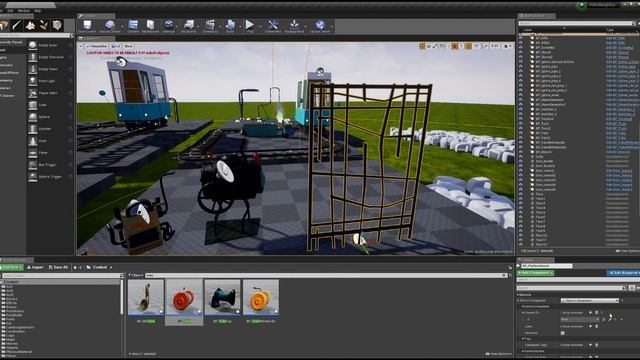Image resolution: width=640 pixels, height=360 pixels.
Task: Click the Cinematics toolbar icon
Action: click(210, 25)
